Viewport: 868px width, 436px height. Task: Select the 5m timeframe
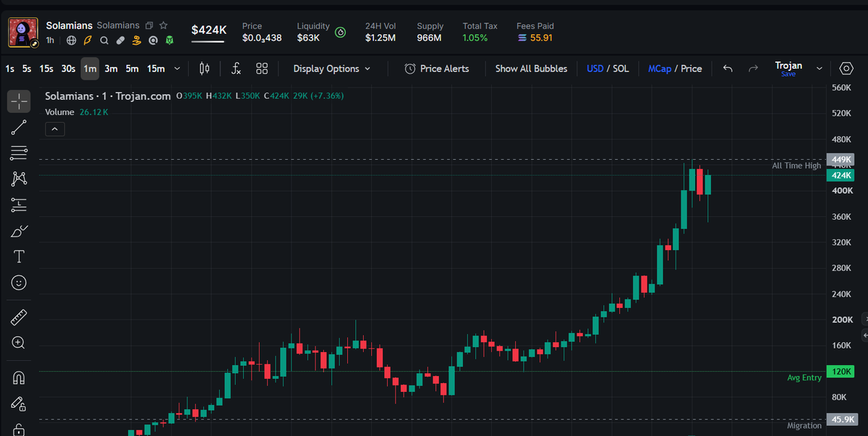[132, 69]
